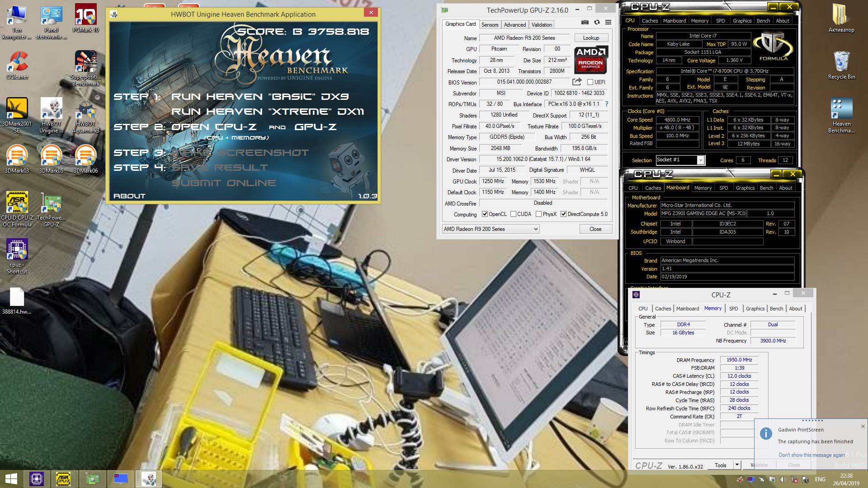
Task: Toggle PhysX checkbox in GPU-Z
Action: 538,214
